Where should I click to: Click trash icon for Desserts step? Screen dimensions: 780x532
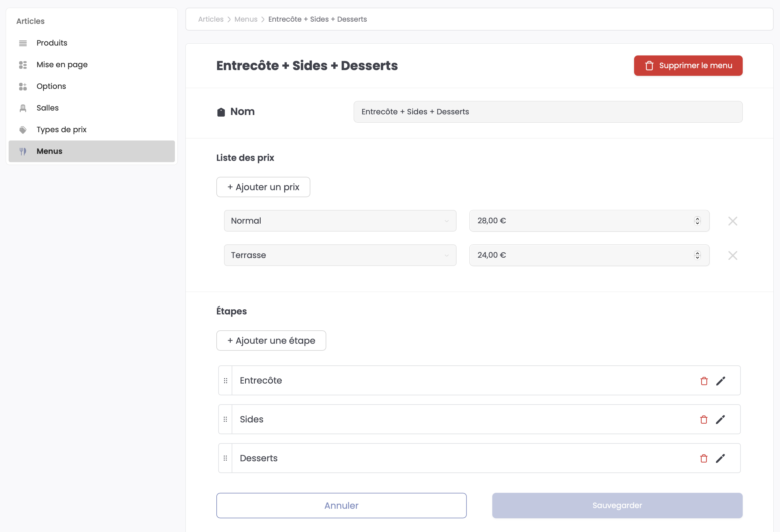click(x=704, y=458)
